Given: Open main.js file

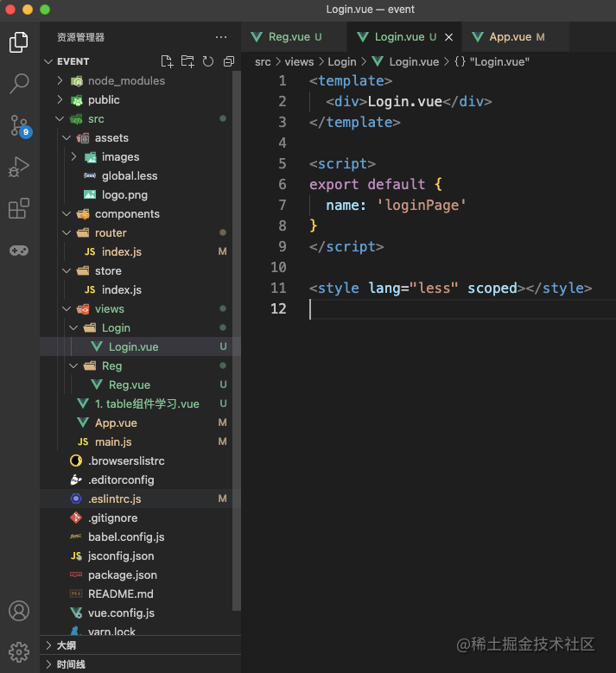Looking at the screenshot, I should pyautogui.click(x=140, y=441).
